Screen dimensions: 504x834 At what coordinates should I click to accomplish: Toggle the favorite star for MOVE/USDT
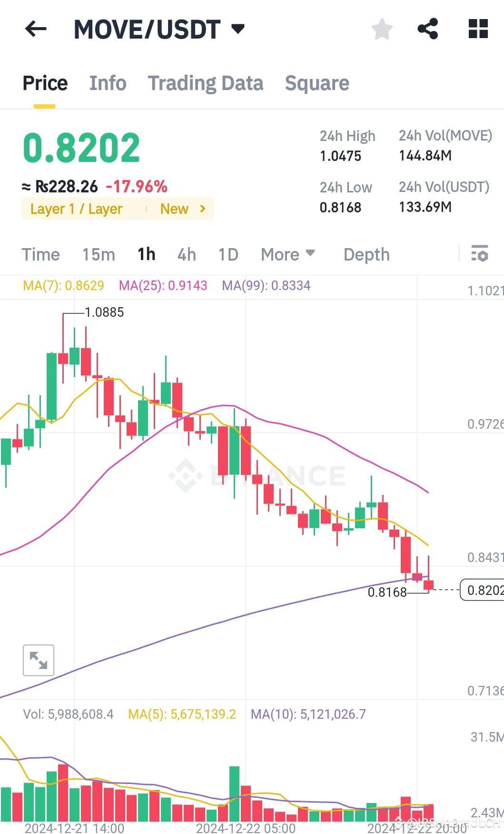point(382,29)
